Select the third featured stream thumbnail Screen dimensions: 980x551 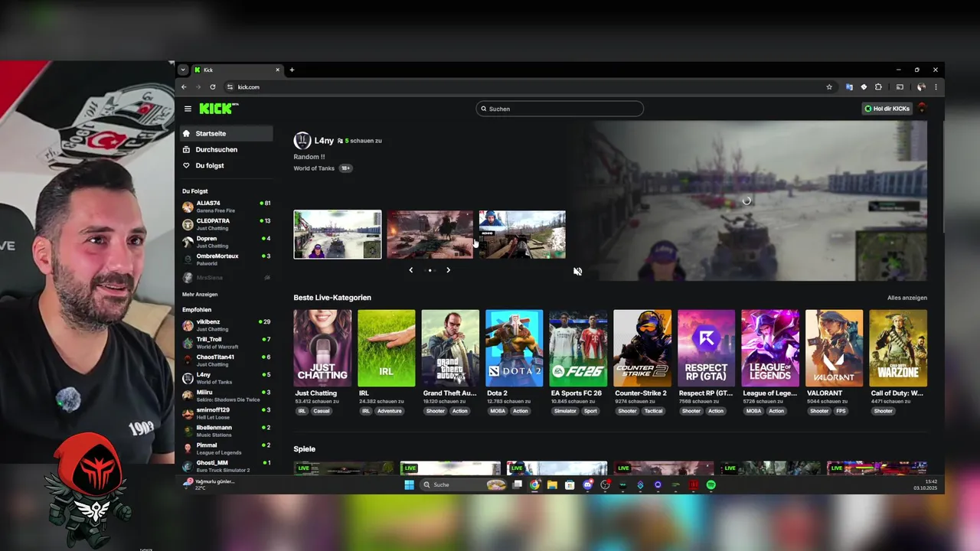pyautogui.click(x=522, y=234)
